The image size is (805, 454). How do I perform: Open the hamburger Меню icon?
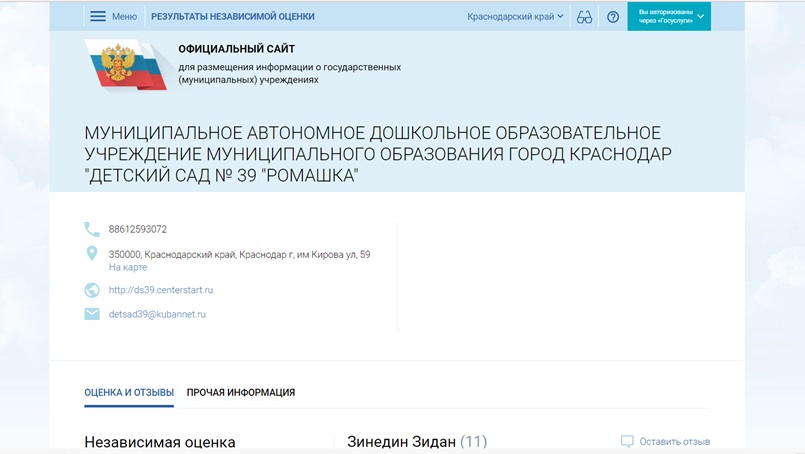click(98, 16)
